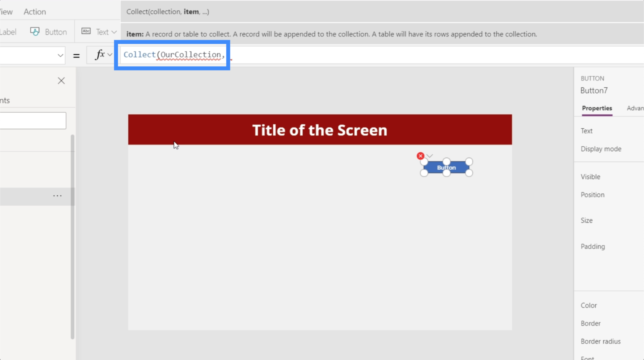Click the item parameter description text

pos(332,34)
